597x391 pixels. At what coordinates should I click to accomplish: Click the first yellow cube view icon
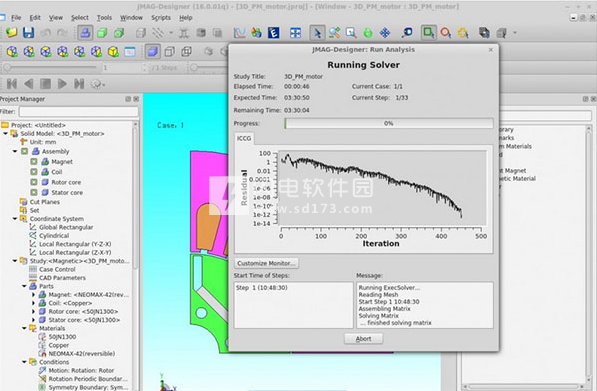pyautogui.click(x=12, y=51)
